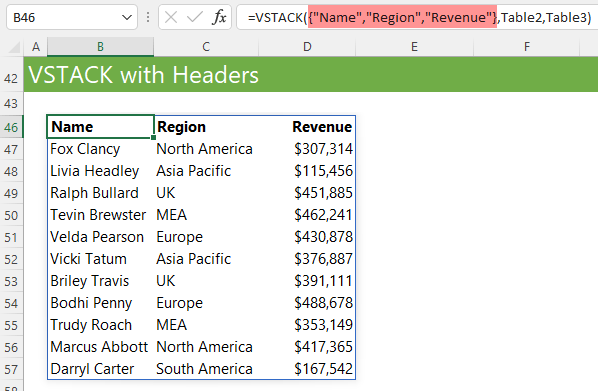Select the 'Name' header cell

point(100,127)
